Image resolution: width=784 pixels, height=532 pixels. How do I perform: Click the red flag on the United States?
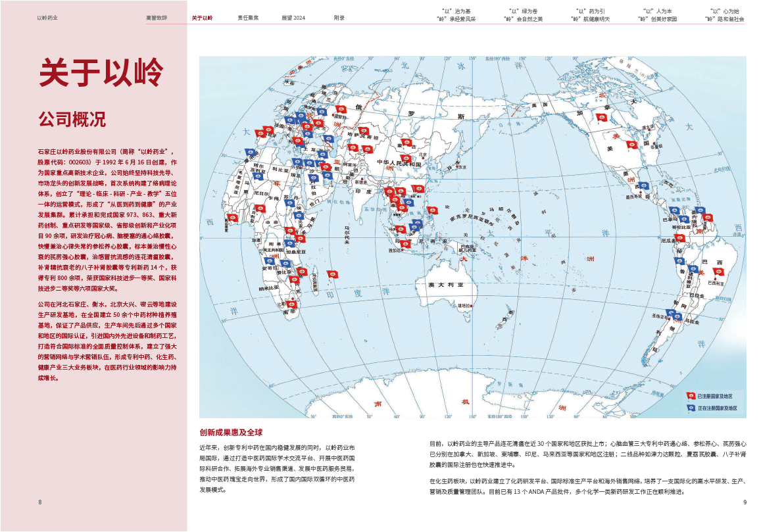[633, 145]
